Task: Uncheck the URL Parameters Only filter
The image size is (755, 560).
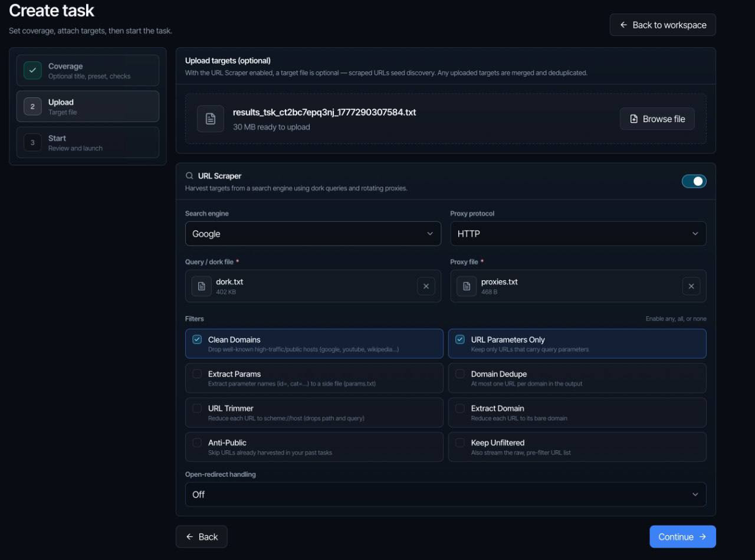Action: point(460,339)
